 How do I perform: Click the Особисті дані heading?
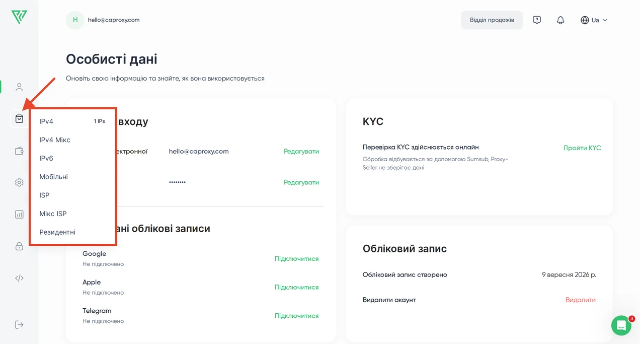(x=112, y=59)
